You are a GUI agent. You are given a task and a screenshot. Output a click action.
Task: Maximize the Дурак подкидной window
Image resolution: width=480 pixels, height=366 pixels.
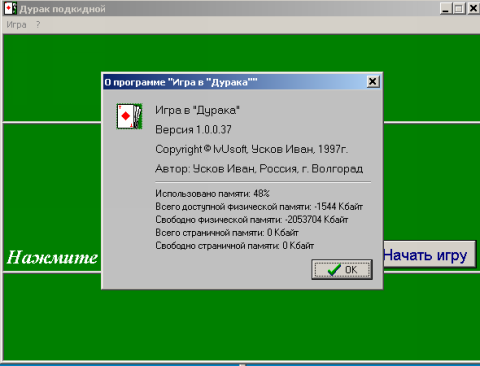[459, 8]
